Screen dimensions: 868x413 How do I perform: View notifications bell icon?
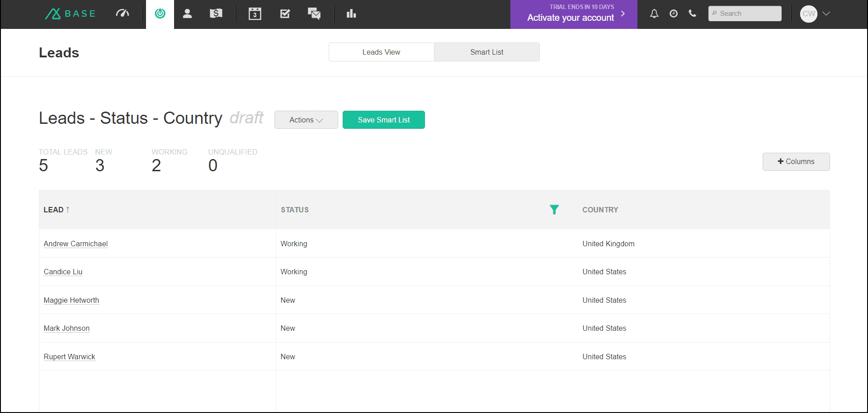pyautogui.click(x=654, y=14)
